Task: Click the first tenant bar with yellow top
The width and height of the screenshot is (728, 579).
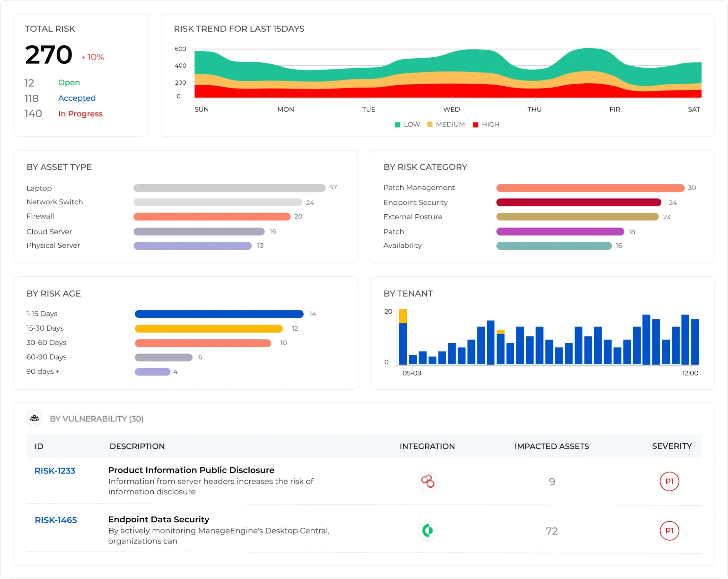Action: pos(403,337)
